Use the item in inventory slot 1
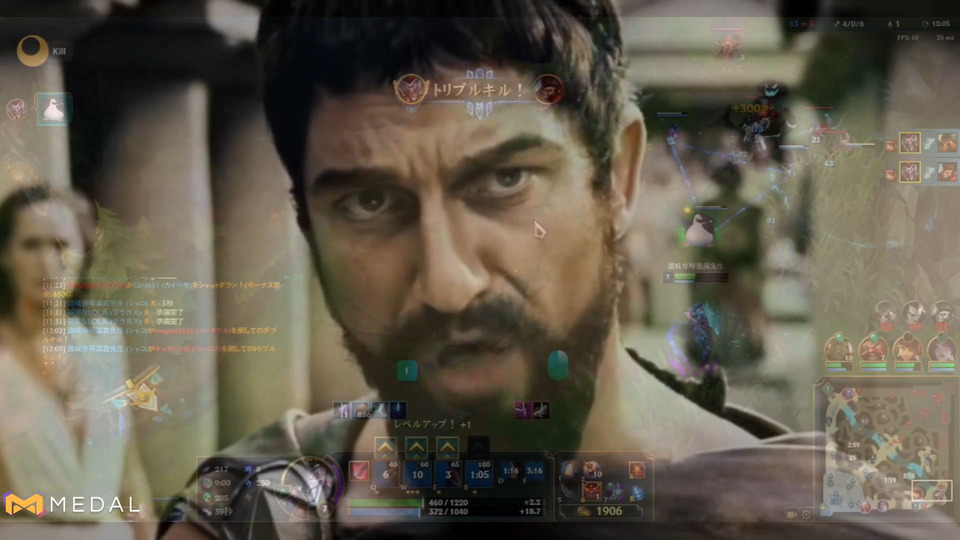This screenshot has height=540, width=960. [569, 470]
